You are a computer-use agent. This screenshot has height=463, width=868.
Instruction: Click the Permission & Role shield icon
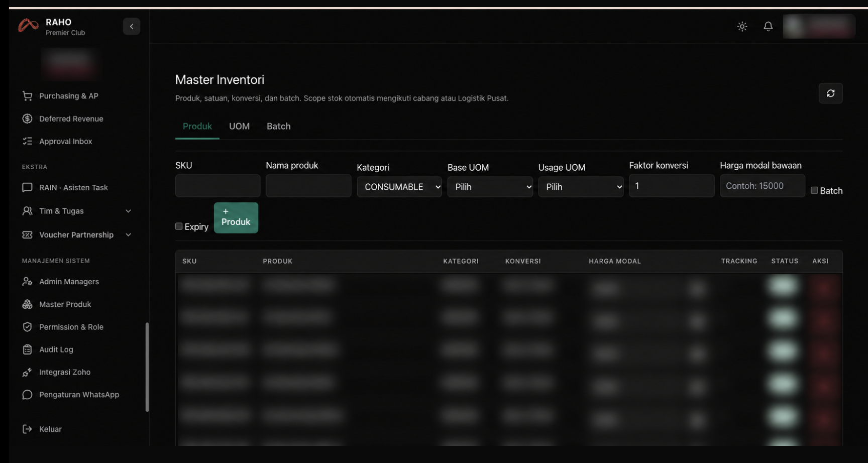(x=28, y=327)
